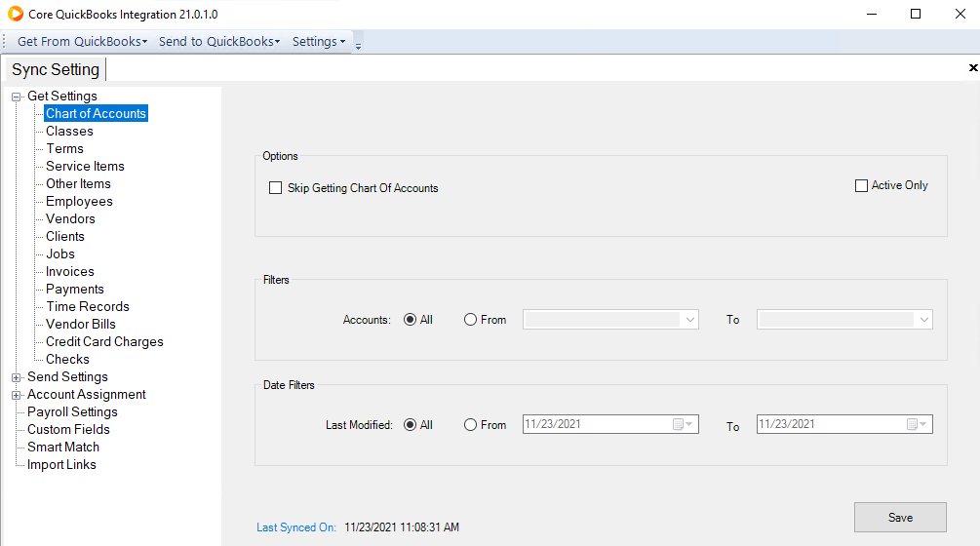This screenshot has height=546, width=980.
Task: Expand the Account Assignment tree node
Action: pos(17,395)
